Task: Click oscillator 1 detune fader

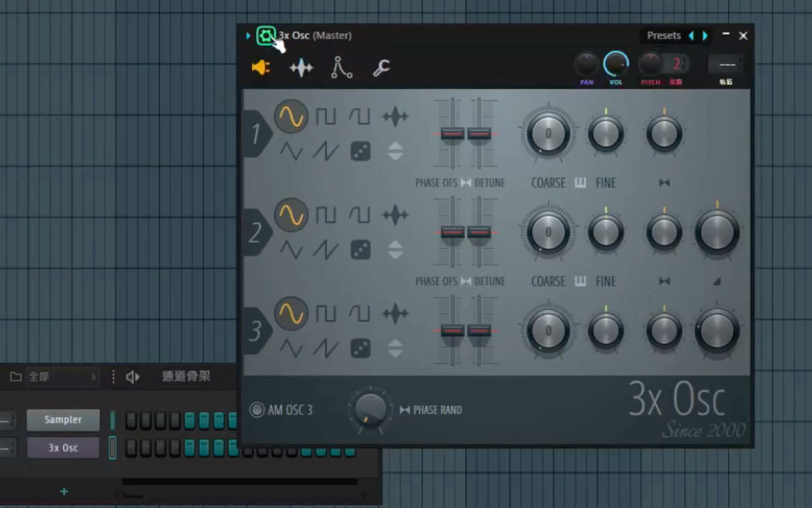Action: (x=479, y=134)
